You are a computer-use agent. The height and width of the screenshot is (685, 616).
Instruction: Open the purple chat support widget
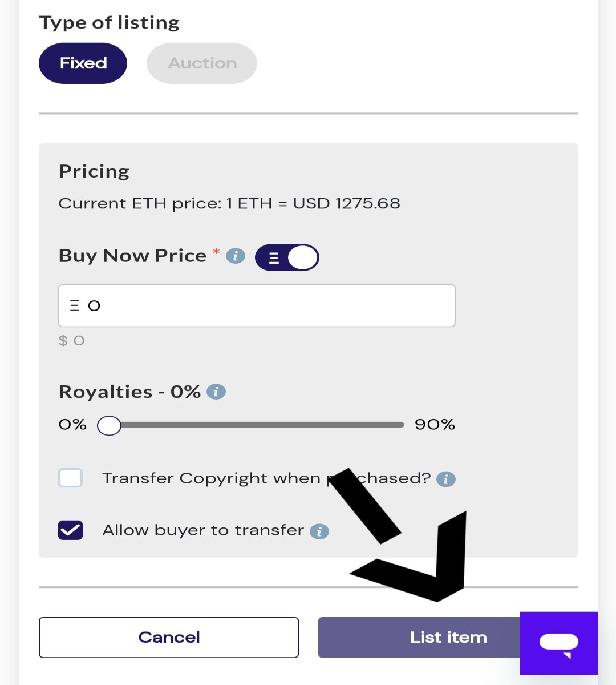coord(559,643)
